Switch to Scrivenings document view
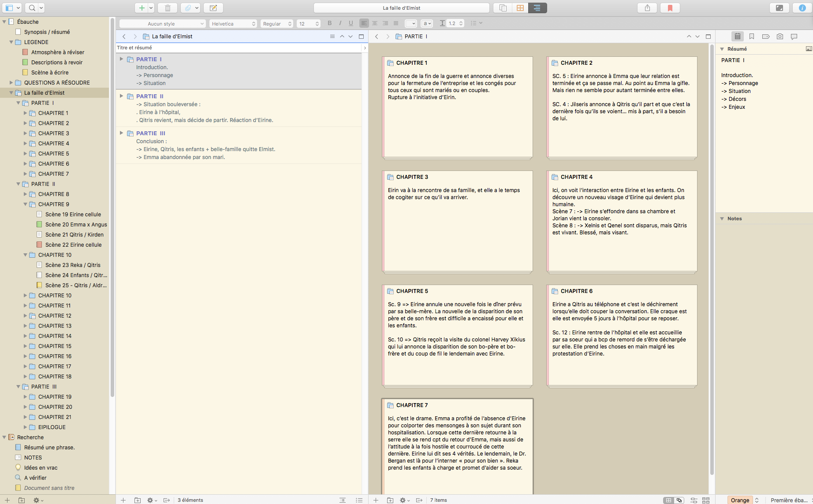Screen dimensions: 813x504 (x=503, y=8)
